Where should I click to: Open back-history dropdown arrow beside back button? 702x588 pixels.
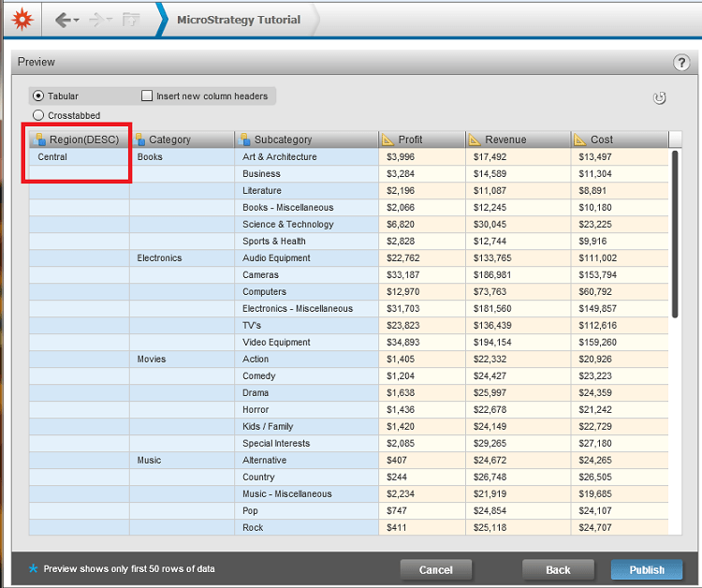point(76,21)
